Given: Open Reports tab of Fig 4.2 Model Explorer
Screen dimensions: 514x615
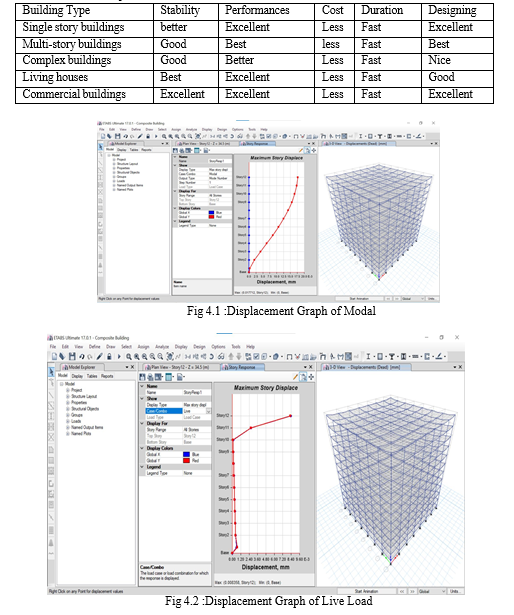Looking at the screenshot, I should tap(107, 376).
